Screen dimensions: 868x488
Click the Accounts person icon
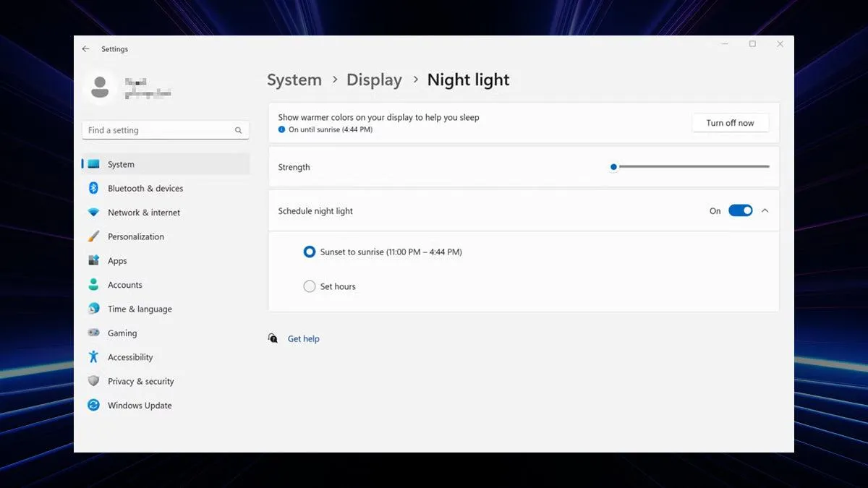(x=93, y=285)
